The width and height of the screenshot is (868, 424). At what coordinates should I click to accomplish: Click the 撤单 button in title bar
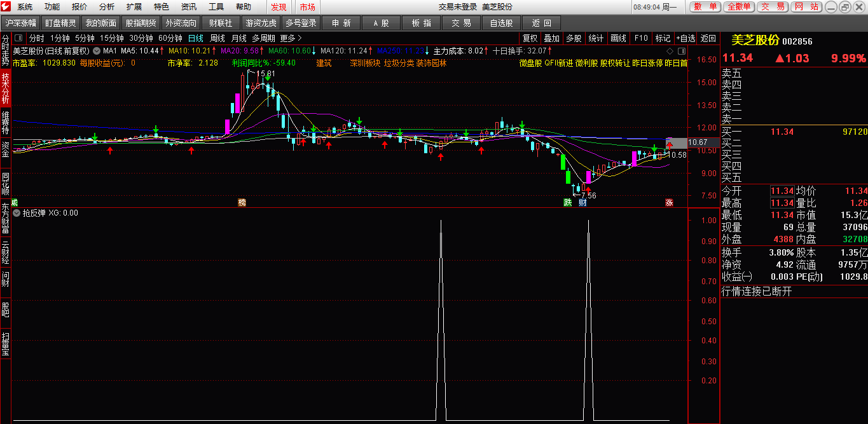[705, 7]
